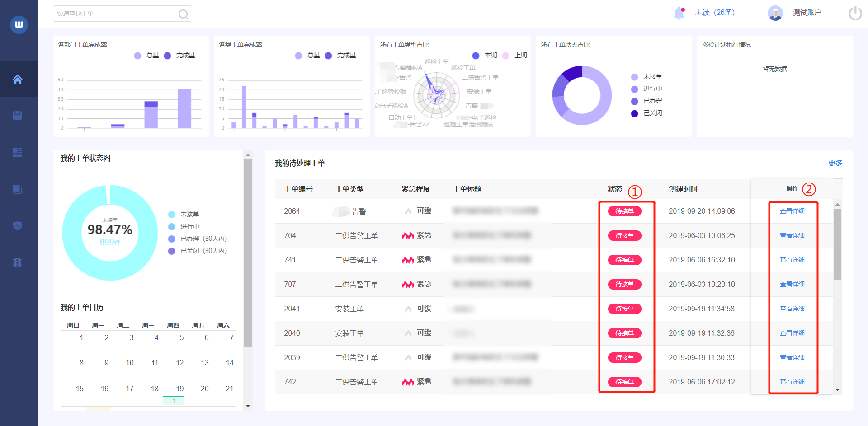The width and height of the screenshot is (868, 426).
Task: Click the search magnifier icon
Action: (x=183, y=14)
